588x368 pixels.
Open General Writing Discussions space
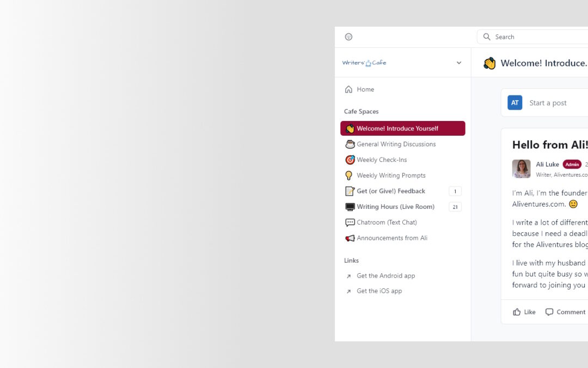pyautogui.click(x=402, y=144)
